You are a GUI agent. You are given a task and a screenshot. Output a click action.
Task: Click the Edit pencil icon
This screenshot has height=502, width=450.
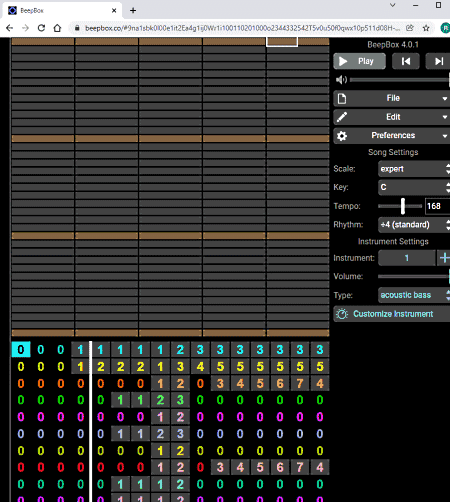pos(342,117)
